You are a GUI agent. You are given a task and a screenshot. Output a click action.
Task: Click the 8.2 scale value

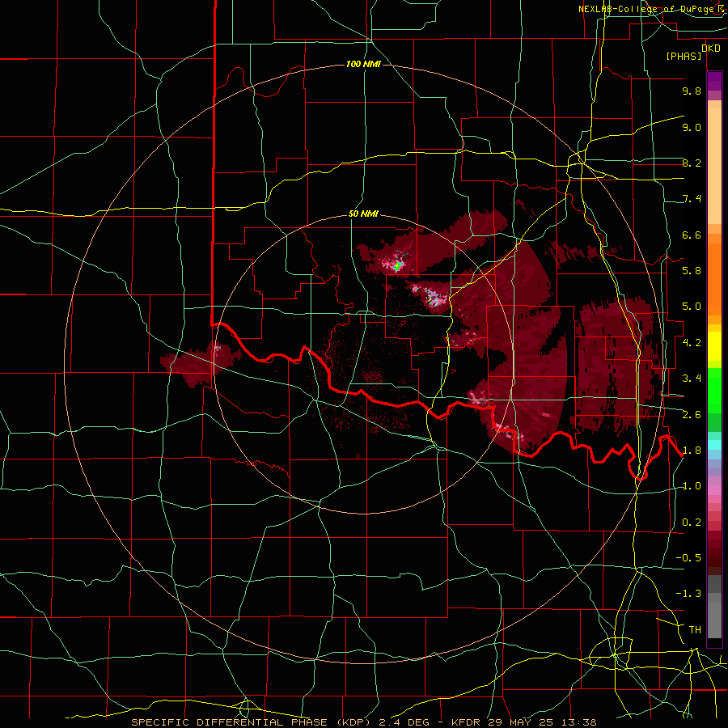(692, 163)
